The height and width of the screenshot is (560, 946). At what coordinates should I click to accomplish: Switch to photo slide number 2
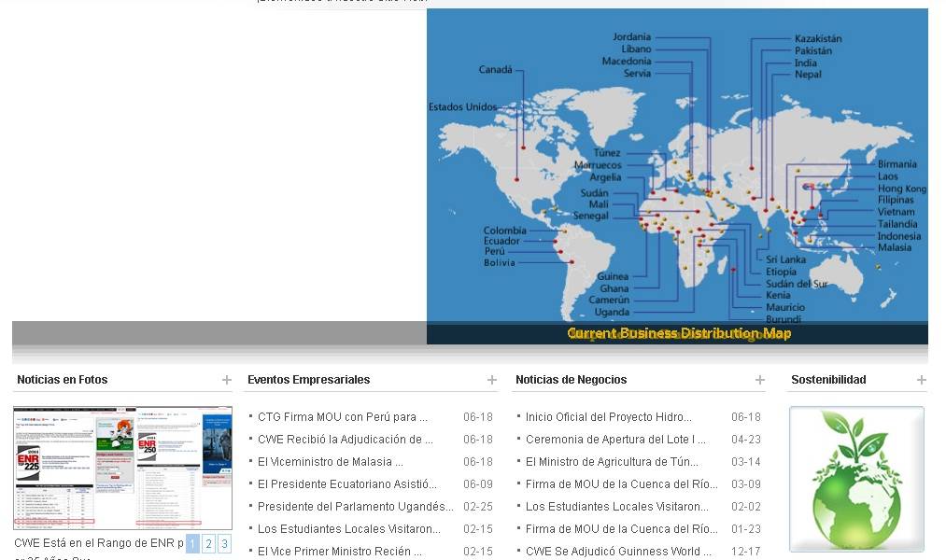coord(208,544)
